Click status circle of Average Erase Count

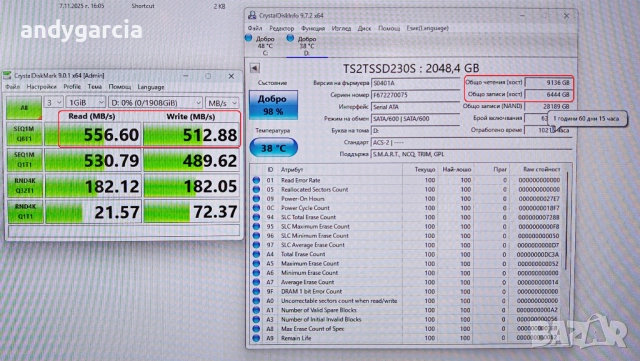tap(256, 282)
